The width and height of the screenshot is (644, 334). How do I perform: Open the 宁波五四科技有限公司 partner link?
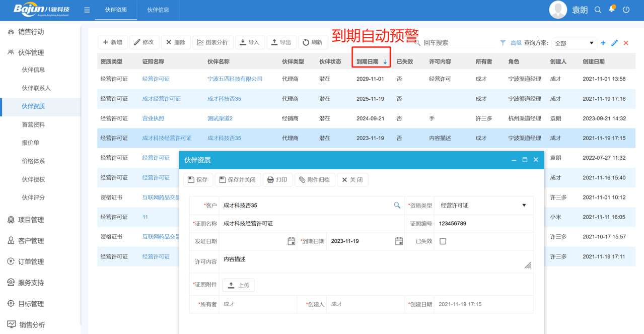click(x=235, y=79)
